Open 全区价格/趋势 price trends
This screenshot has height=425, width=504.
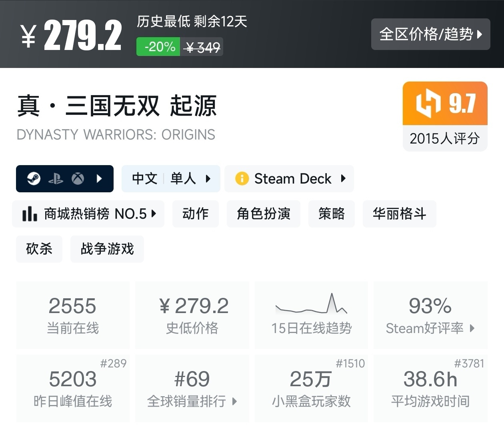[x=430, y=34]
